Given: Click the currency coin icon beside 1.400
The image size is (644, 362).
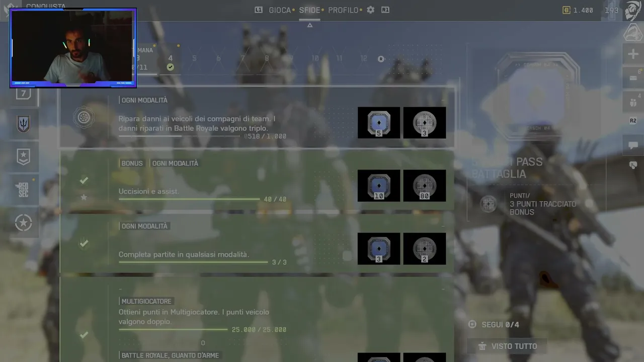Looking at the screenshot, I should point(566,10).
